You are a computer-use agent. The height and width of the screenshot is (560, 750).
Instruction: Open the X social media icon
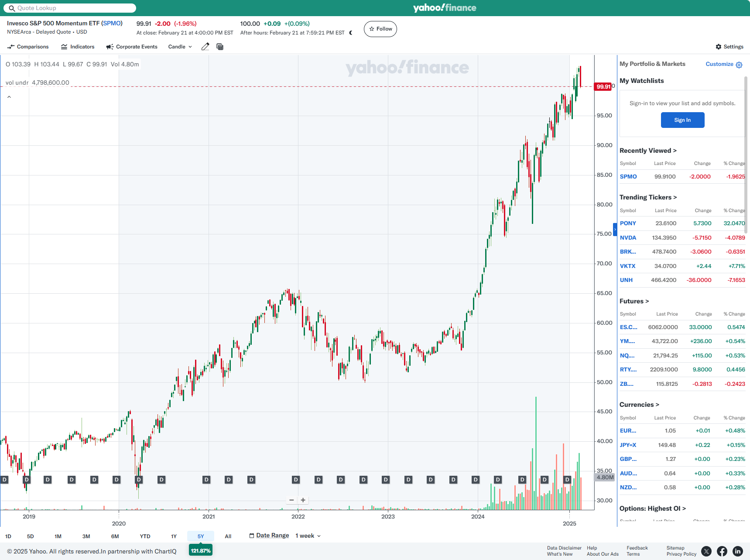click(706, 551)
